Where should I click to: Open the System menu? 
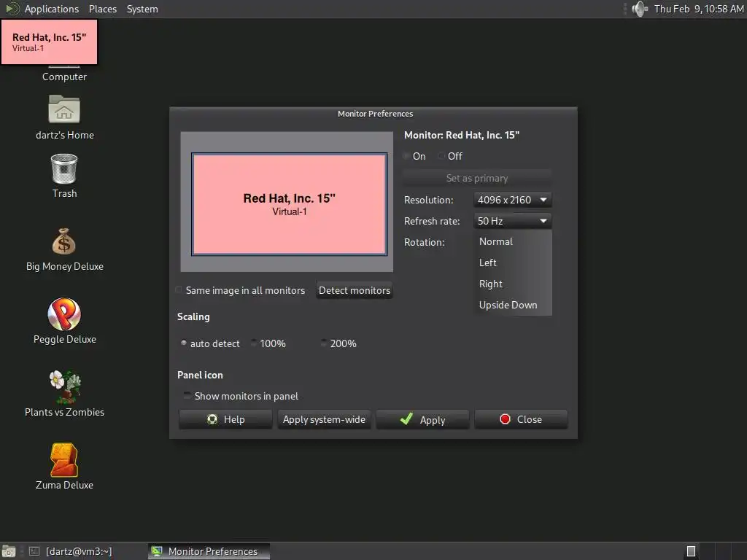[142, 9]
